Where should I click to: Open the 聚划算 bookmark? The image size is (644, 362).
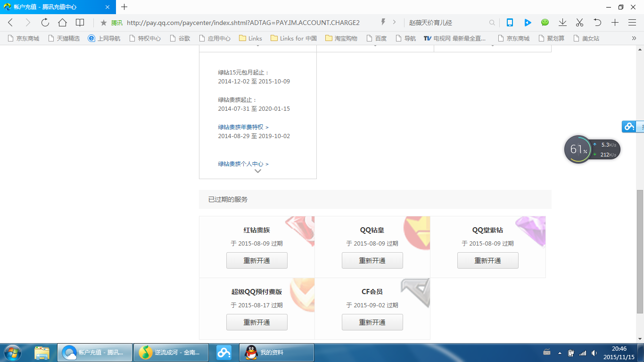(551, 39)
